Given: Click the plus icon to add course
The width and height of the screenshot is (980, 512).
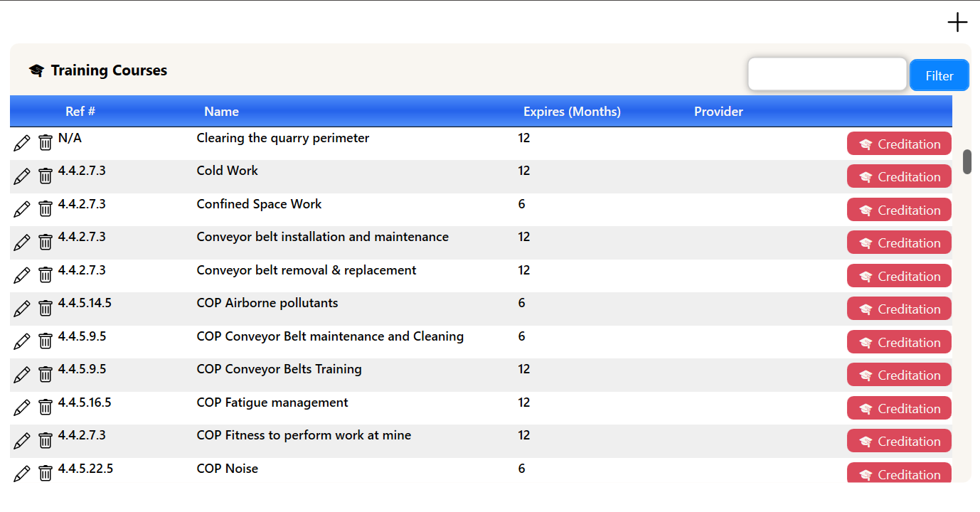Looking at the screenshot, I should 957,23.
